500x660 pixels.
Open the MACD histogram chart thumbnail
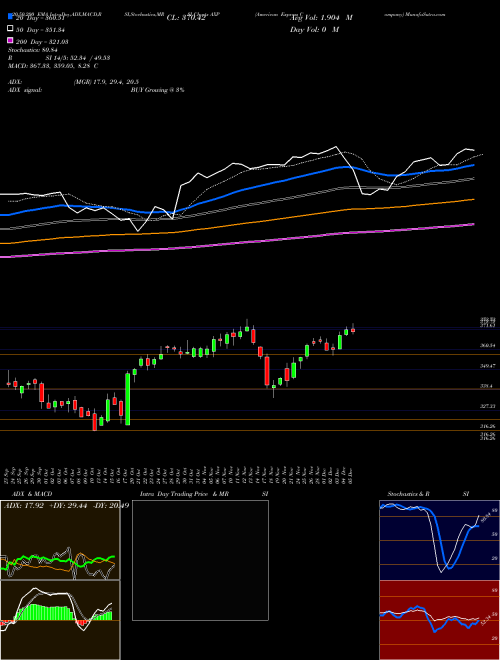point(60,620)
